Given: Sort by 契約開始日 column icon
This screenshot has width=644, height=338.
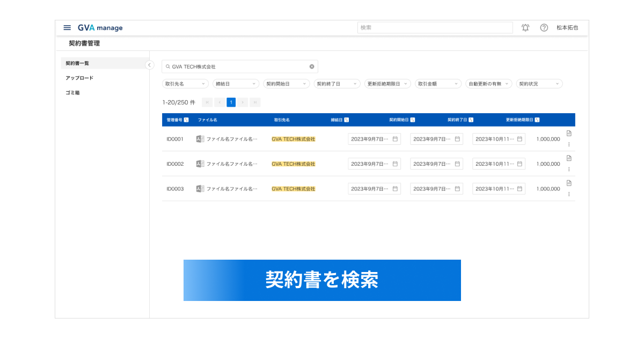Looking at the screenshot, I should pos(413,120).
